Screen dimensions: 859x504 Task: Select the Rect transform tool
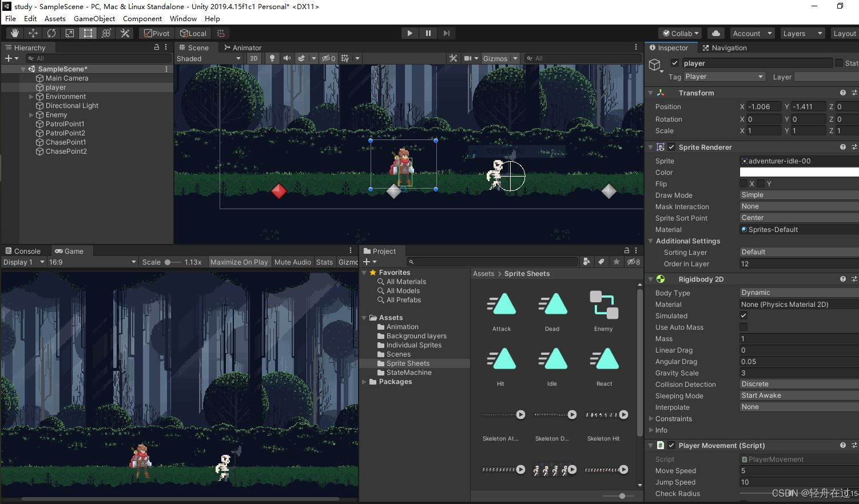click(88, 33)
